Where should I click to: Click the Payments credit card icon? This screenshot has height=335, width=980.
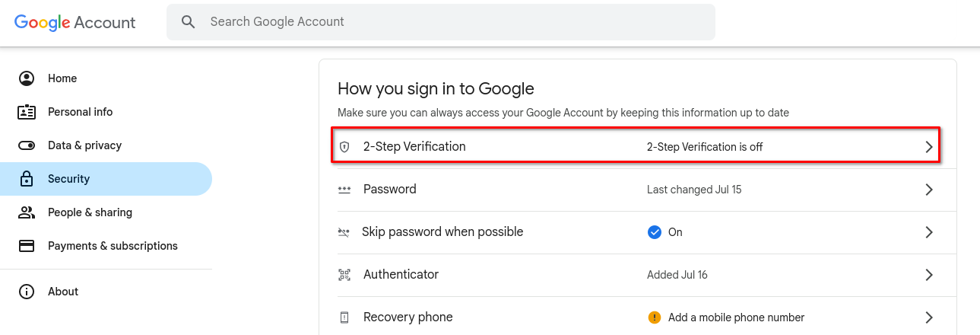click(27, 246)
